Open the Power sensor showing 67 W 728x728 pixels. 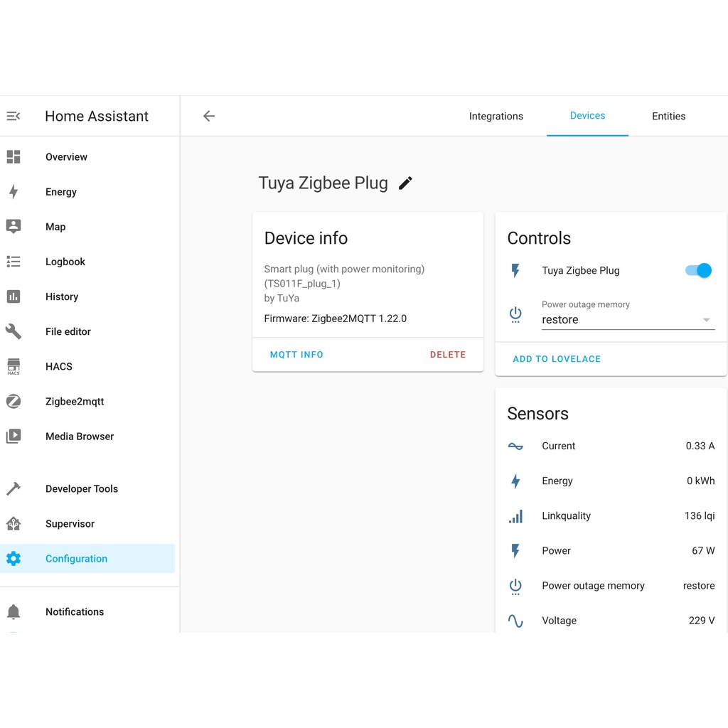point(610,551)
